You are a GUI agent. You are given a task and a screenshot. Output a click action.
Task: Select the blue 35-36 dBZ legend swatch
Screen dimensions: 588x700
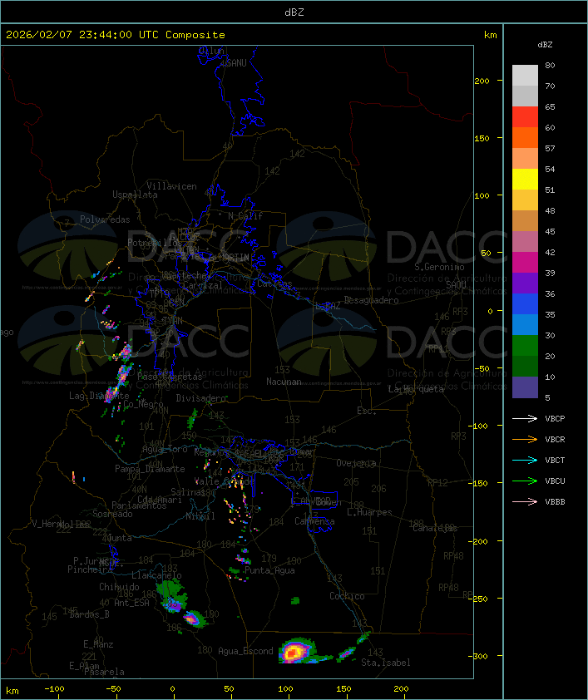click(525, 304)
